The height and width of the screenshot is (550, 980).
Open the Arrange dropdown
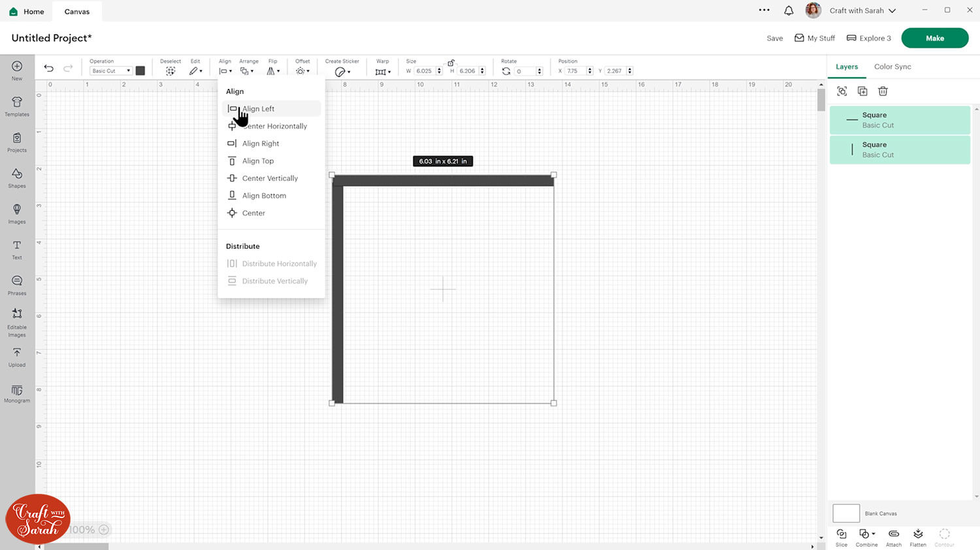coord(247,71)
